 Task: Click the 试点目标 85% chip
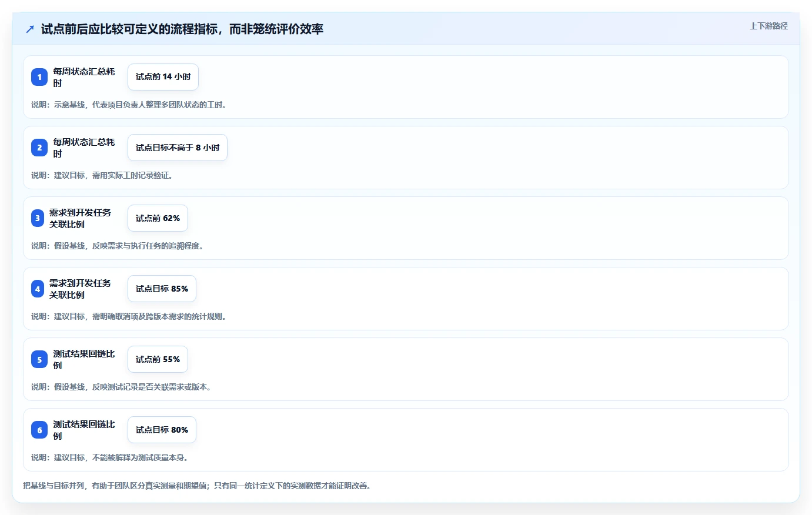pos(162,289)
